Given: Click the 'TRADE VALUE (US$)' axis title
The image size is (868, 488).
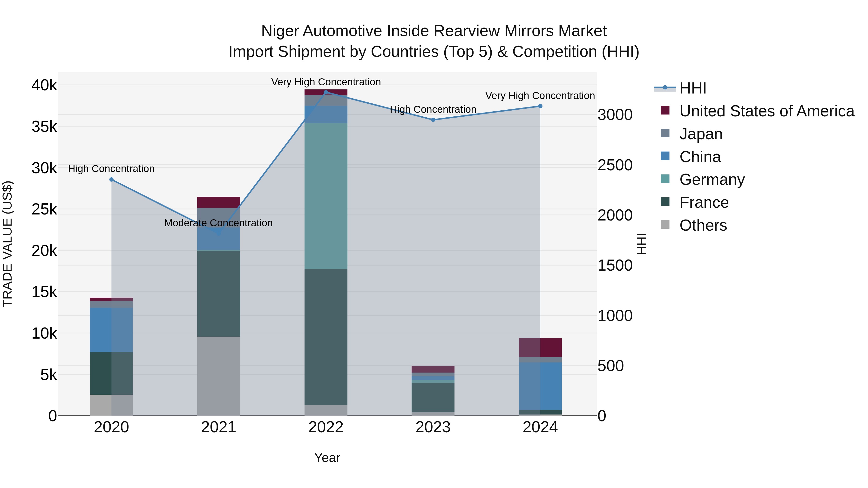Looking at the screenshot, I should (x=7, y=244).
